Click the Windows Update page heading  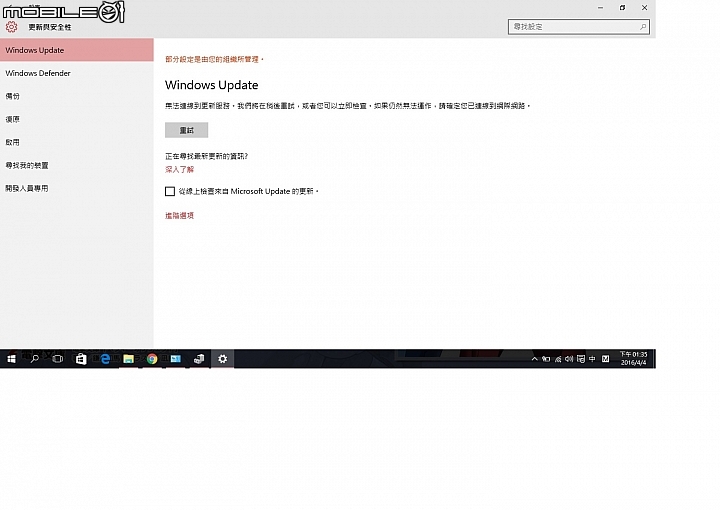point(212,85)
